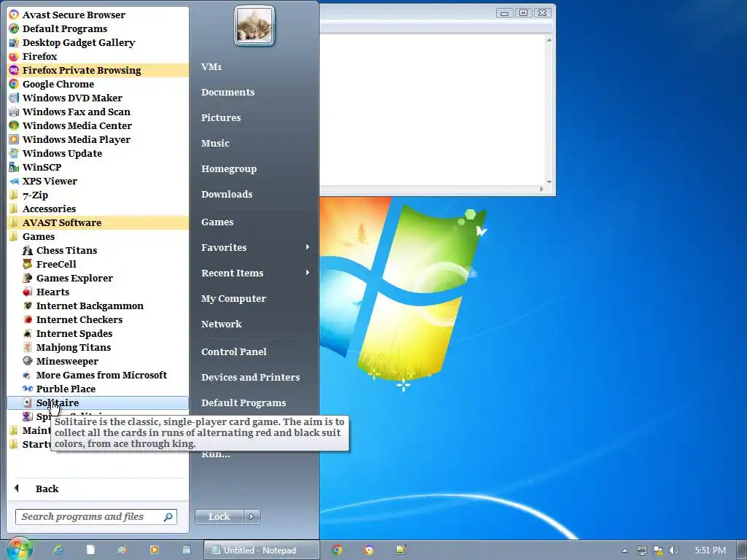747x560 pixels.
Task: Go Back to the previous Start menu view
Action: click(98, 489)
